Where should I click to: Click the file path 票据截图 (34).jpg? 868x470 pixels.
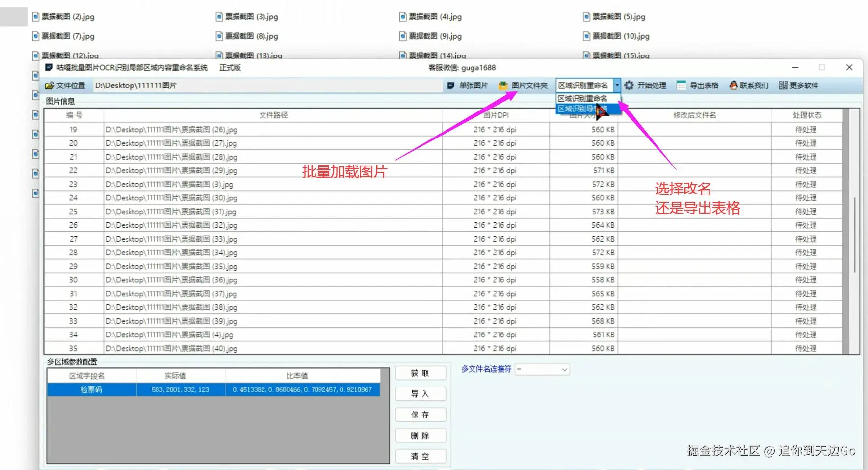pos(171,252)
